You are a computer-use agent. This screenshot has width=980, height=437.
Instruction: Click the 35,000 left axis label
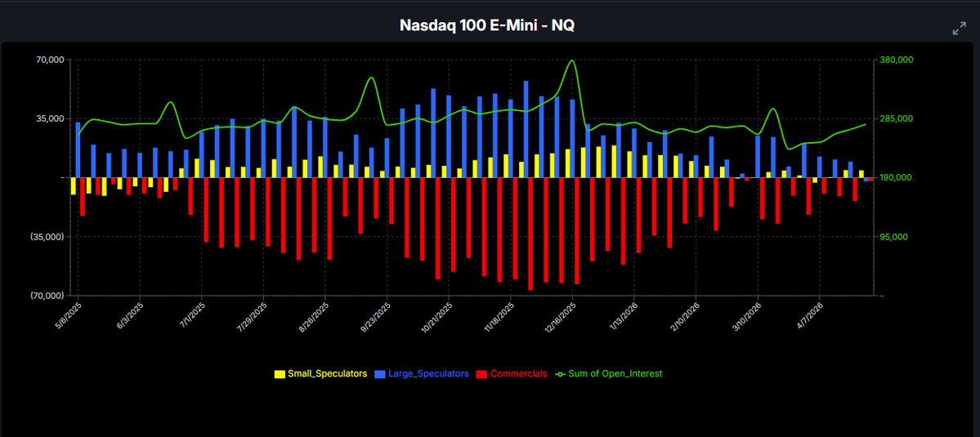tap(50, 118)
